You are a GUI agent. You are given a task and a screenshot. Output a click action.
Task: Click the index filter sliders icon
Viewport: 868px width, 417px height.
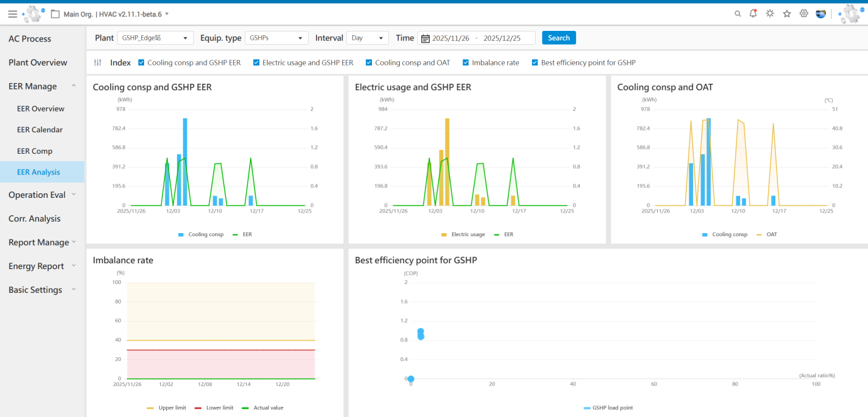pyautogui.click(x=98, y=62)
